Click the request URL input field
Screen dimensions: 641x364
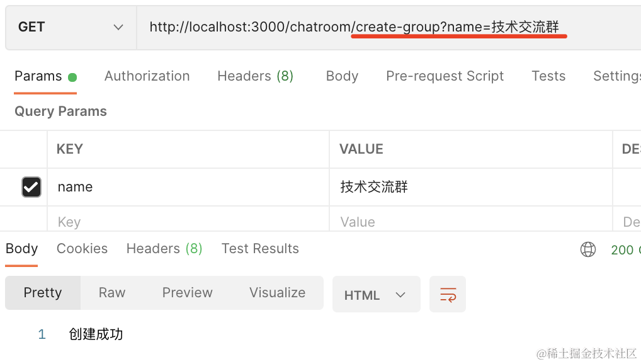tap(378, 27)
